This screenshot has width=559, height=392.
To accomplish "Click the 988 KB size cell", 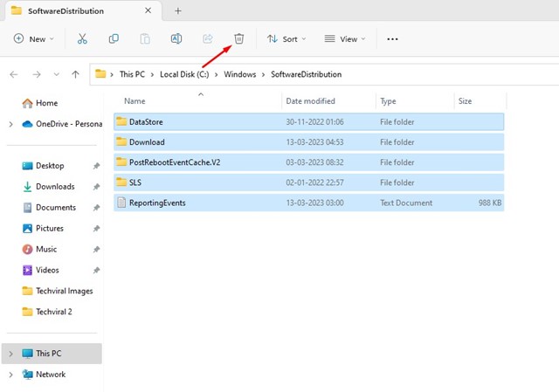I will [490, 203].
